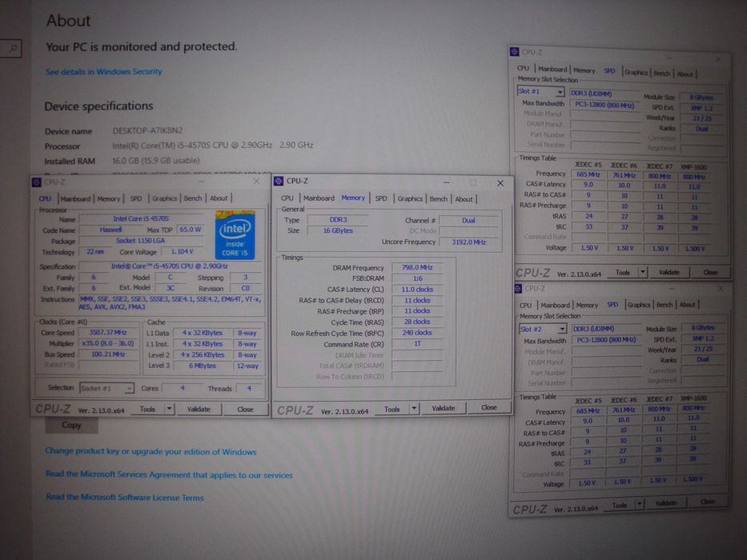Click the Core Voltage 1.104 V value
Screen dimensions: 747x560
183,251
